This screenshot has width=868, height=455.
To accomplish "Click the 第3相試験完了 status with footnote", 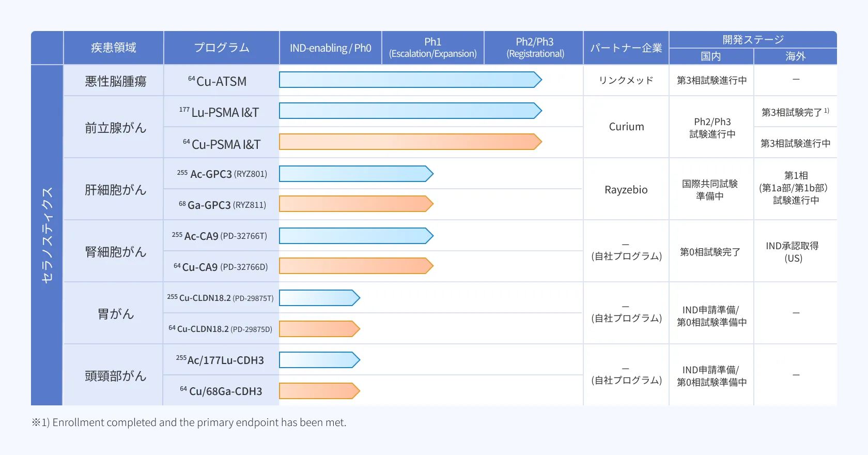I will [x=795, y=112].
